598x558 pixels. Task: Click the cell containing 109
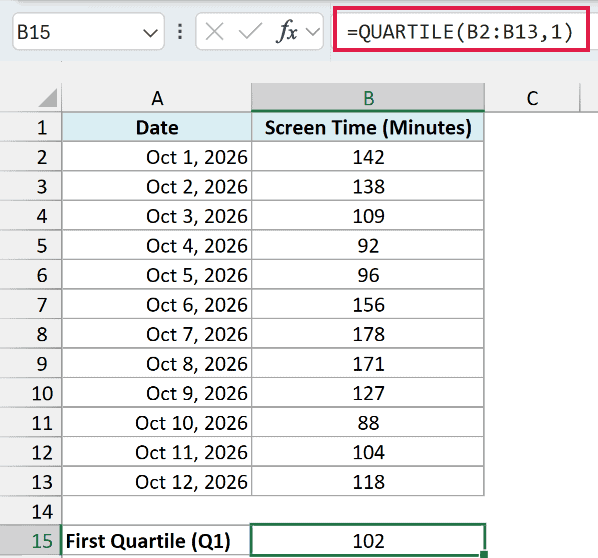[368, 216]
